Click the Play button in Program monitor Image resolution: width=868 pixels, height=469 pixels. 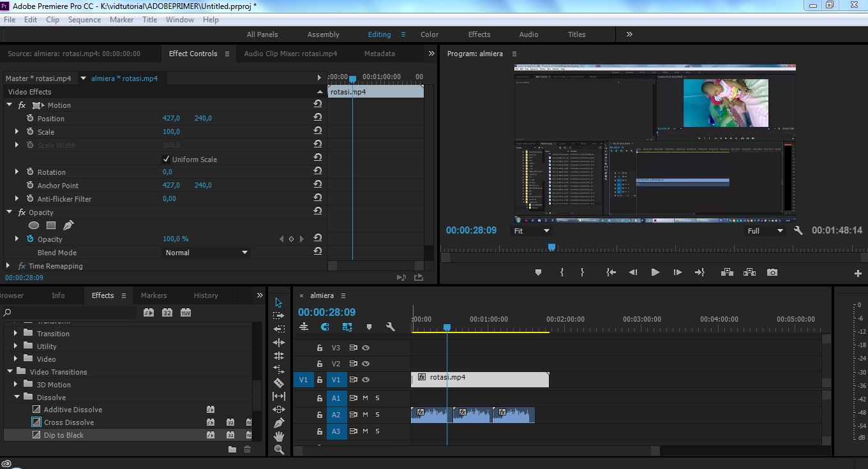[x=655, y=272]
